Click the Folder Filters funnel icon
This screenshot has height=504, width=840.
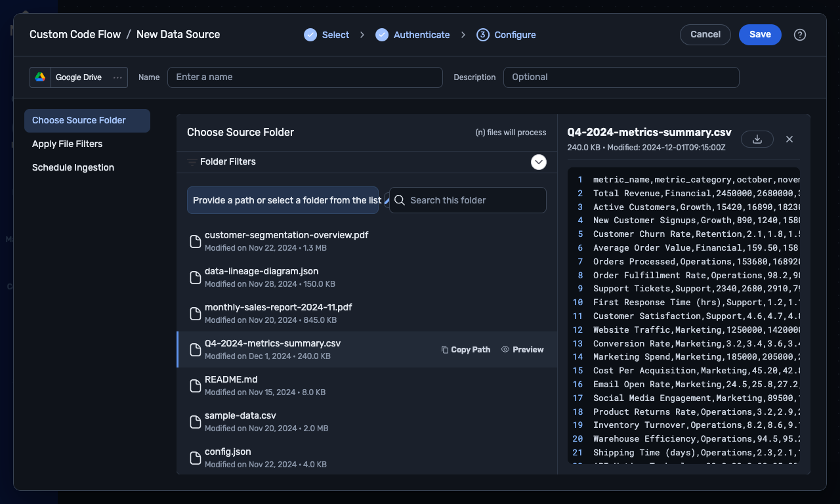click(x=192, y=161)
